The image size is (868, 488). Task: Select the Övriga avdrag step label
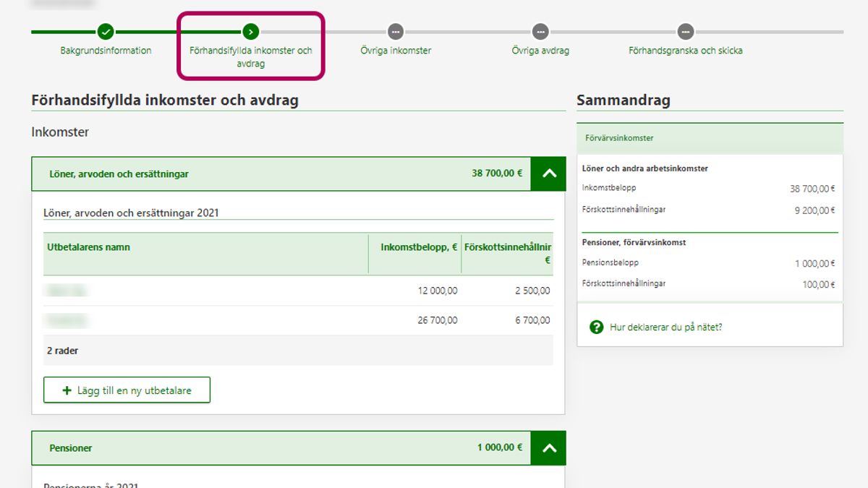540,51
